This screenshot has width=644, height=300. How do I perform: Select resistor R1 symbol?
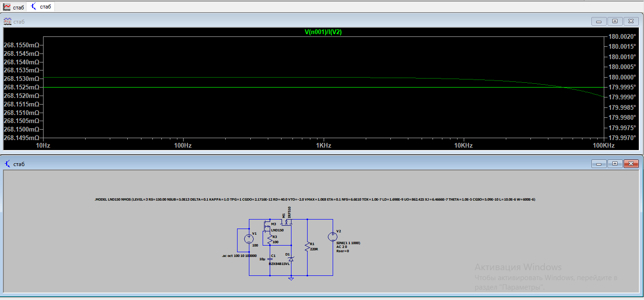pos(308,247)
